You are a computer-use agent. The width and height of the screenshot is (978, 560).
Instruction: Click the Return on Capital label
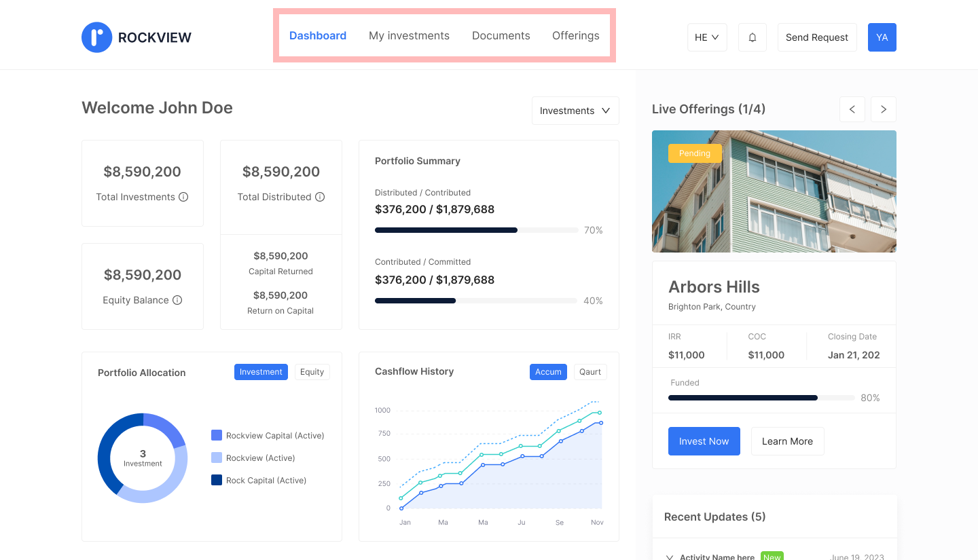[x=280, y=311]
